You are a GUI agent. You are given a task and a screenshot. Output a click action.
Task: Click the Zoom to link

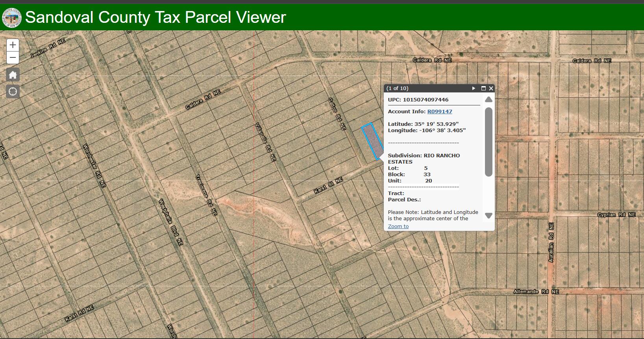pyautogui.click(x=398, y=227)
